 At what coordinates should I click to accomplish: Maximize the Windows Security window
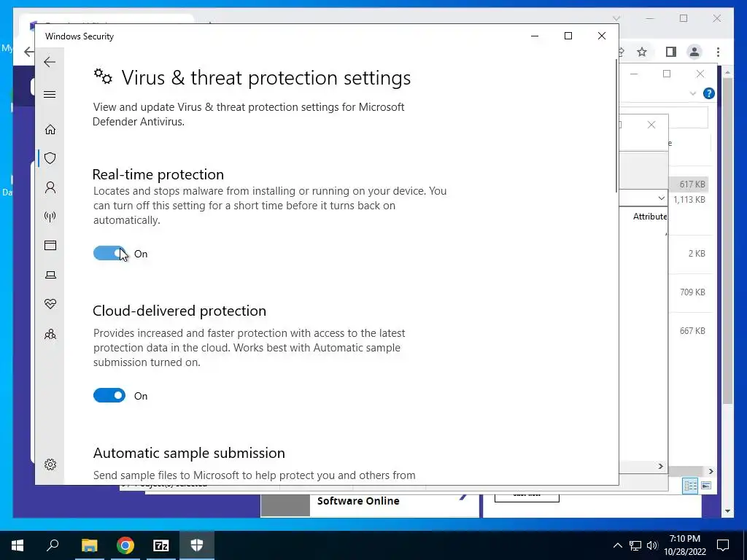click(x=568, y=36)
